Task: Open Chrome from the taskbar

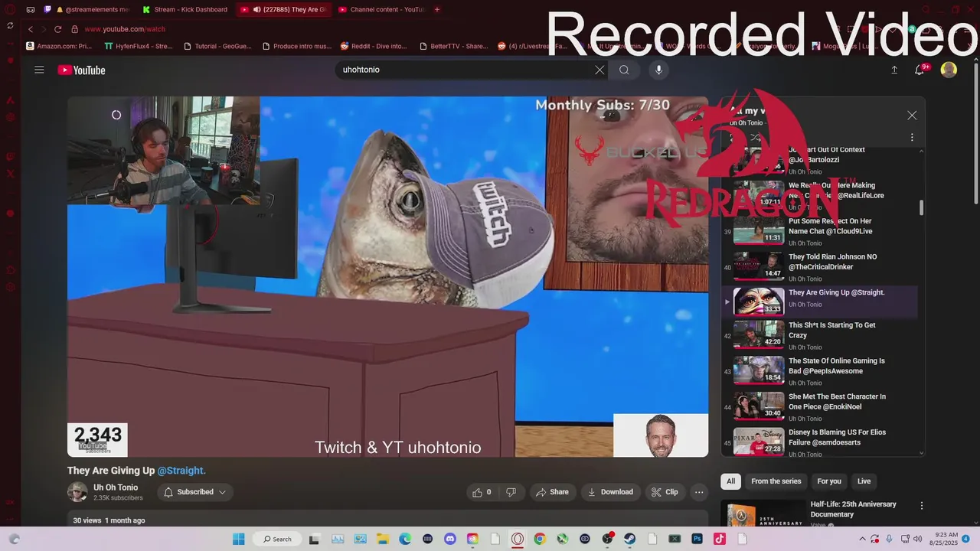Action: [x=540, y=539]
